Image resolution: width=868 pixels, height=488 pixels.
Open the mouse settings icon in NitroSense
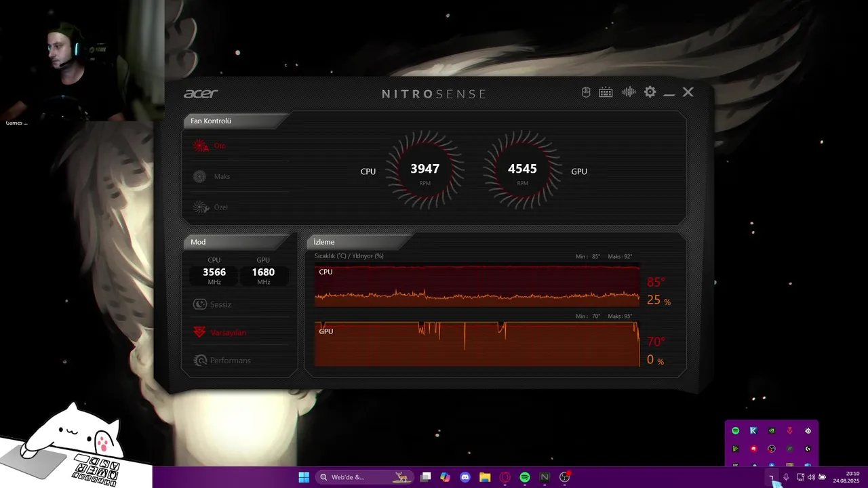(x=587, y=92)
